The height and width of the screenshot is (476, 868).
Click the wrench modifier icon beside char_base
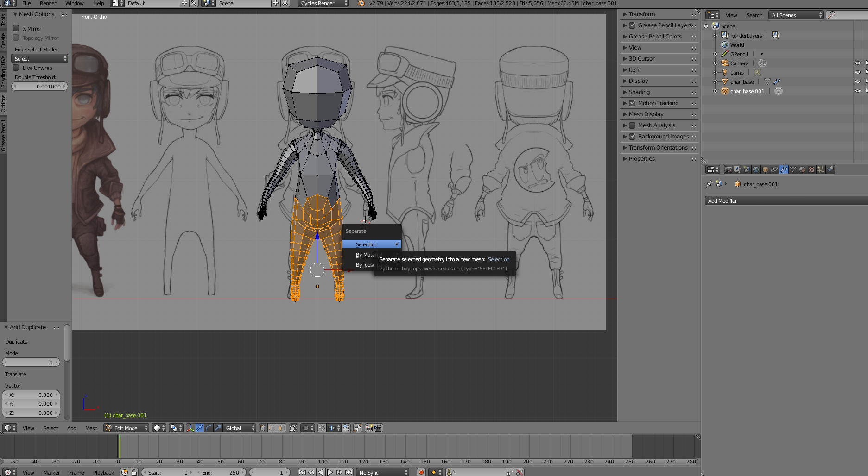point(777,81)
